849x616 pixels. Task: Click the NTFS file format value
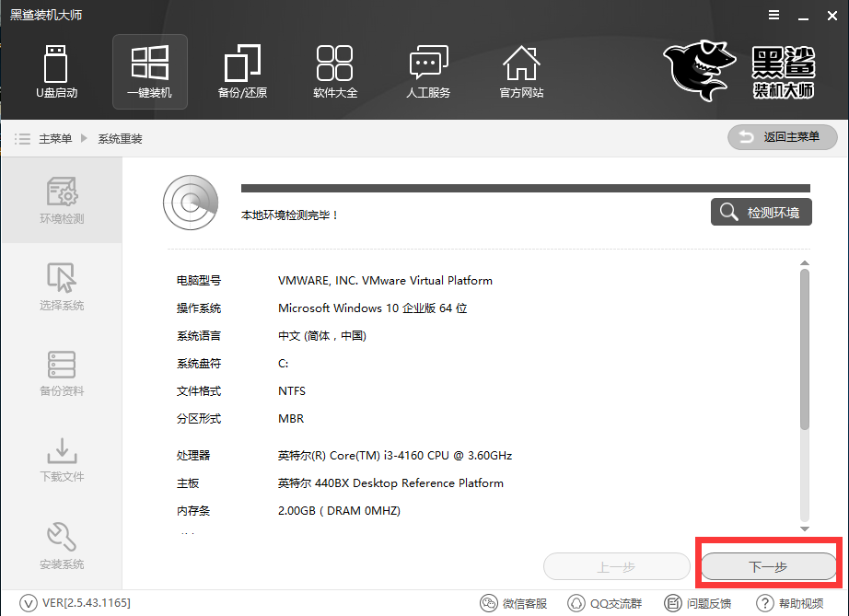(292, 390)
